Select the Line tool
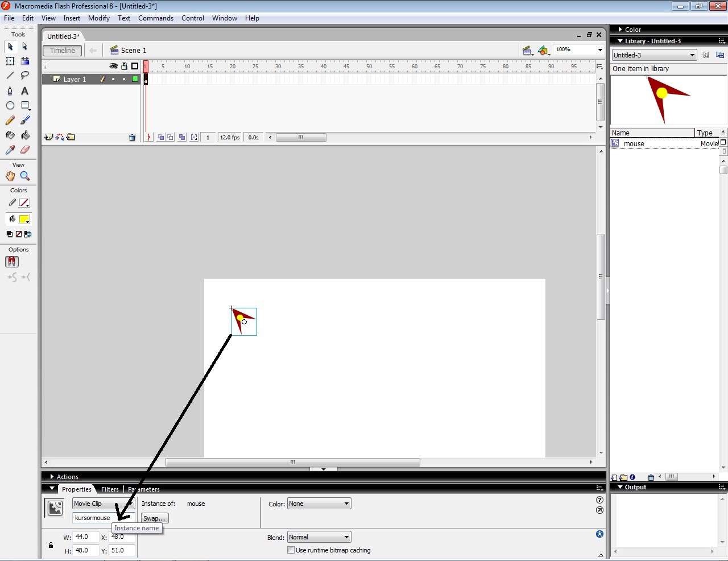 click(x=10, y=75)
